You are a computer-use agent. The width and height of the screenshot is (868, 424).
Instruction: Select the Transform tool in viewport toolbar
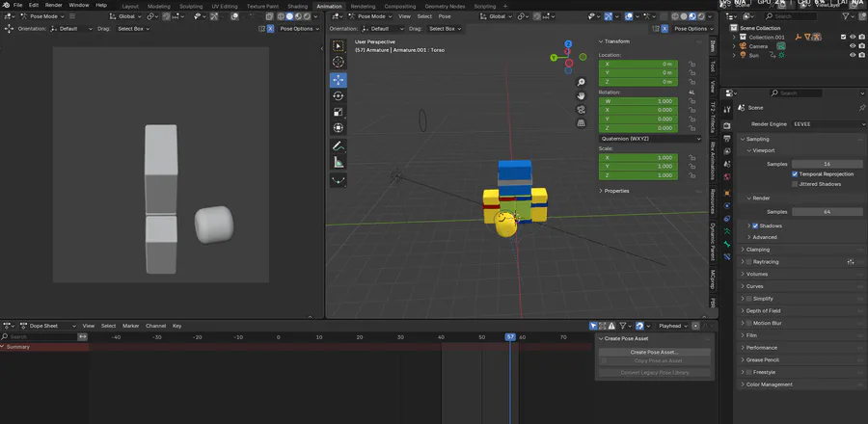339,128
